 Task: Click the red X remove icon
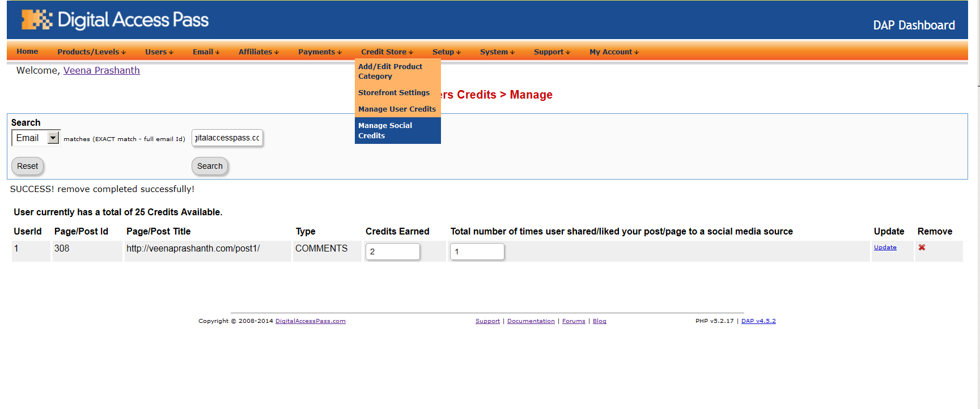(x=922, y=248)
